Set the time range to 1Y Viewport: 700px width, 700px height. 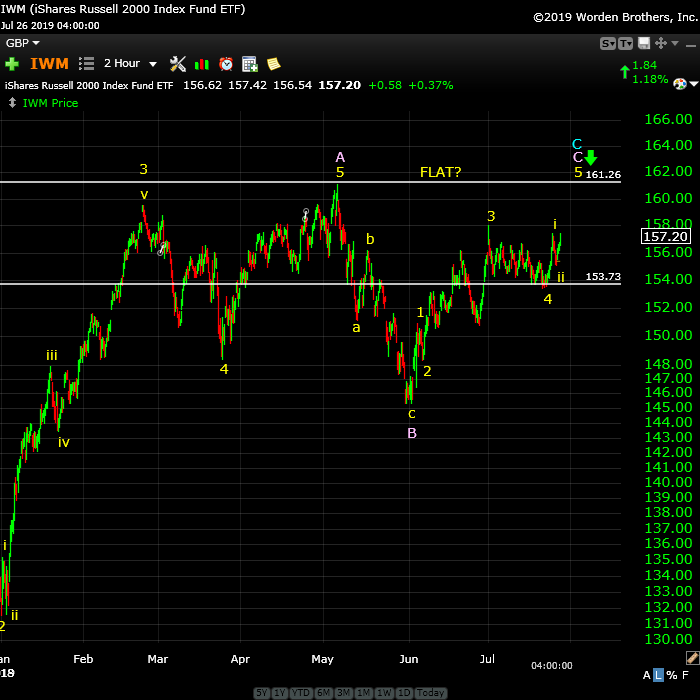(279, 692)
